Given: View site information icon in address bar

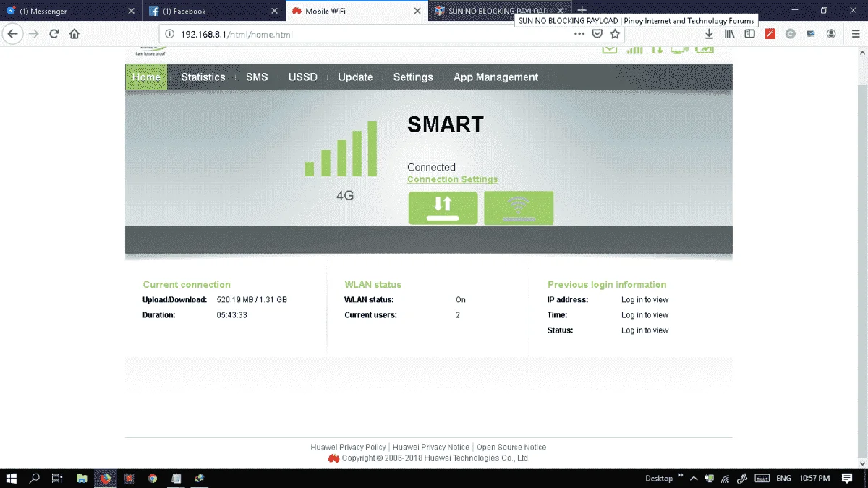Looking at the screenshot, I should click(170, 34).
